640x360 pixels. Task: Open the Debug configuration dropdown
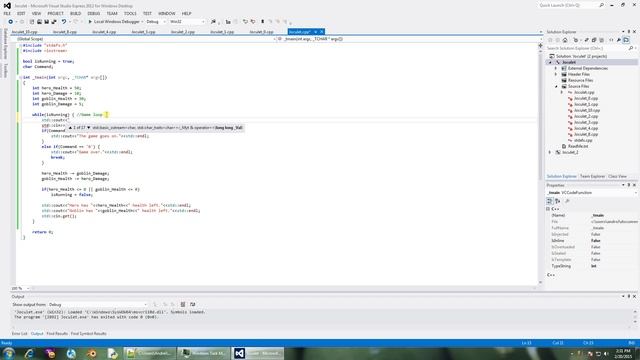[156, 22]
